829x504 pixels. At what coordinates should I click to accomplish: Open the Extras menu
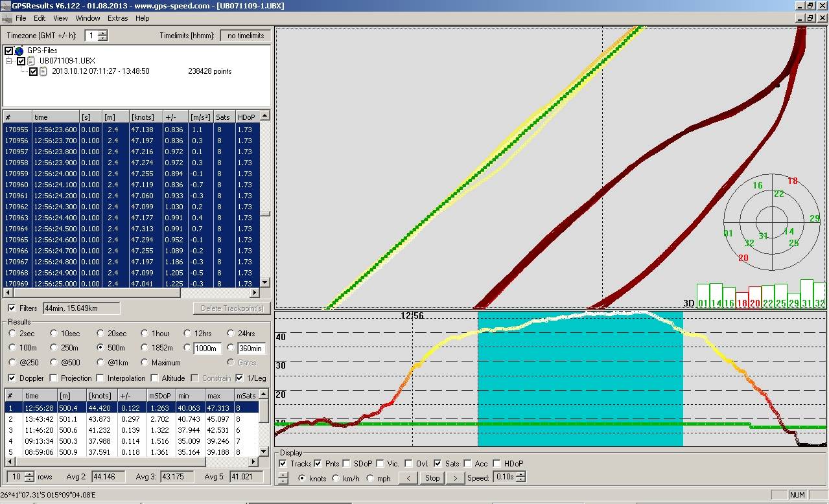click(x=117, y=18)
